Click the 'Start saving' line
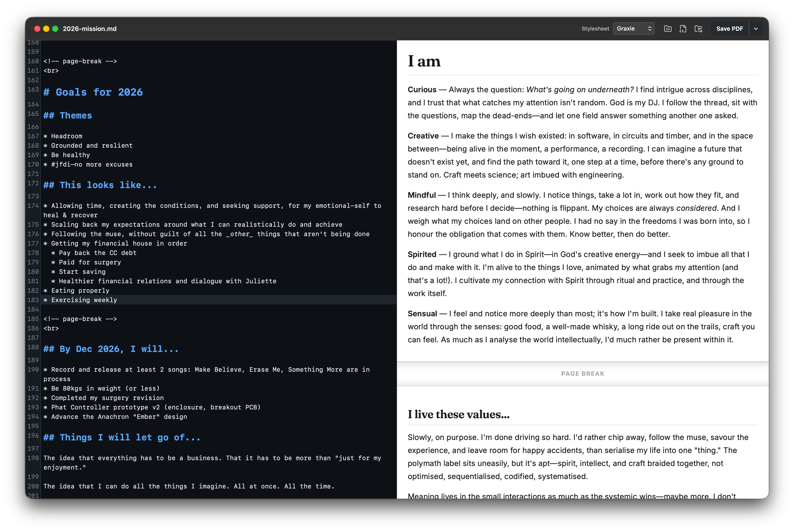The image size is (794, 532). coord(78,272)
